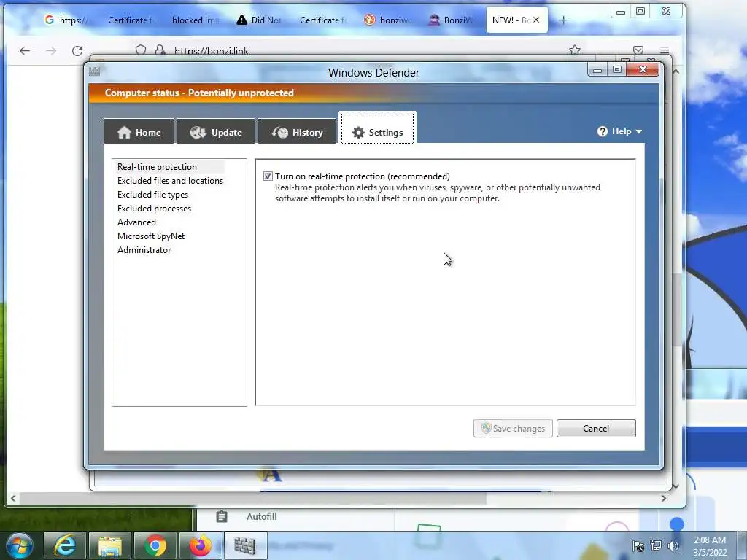
Task: Click the volume speaker tray icon
Action: [673, 546]
